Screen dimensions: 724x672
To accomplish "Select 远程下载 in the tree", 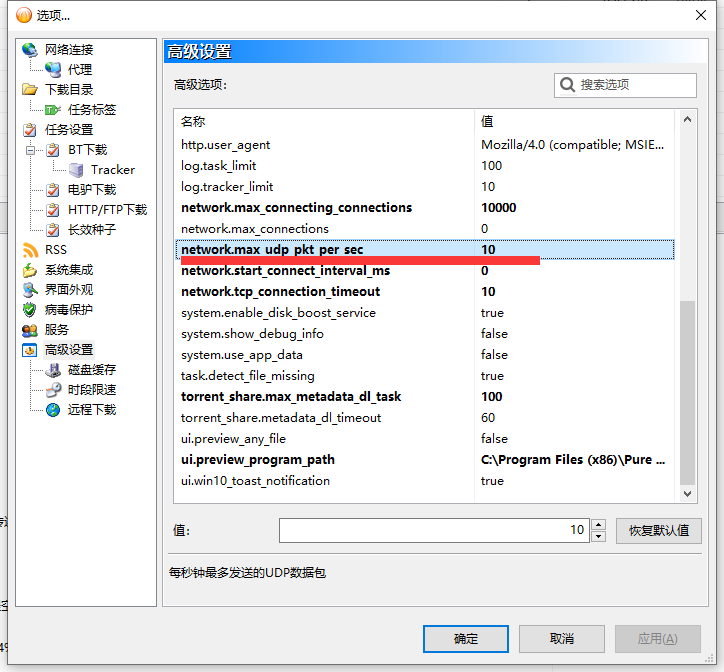I will click(91, 410).
